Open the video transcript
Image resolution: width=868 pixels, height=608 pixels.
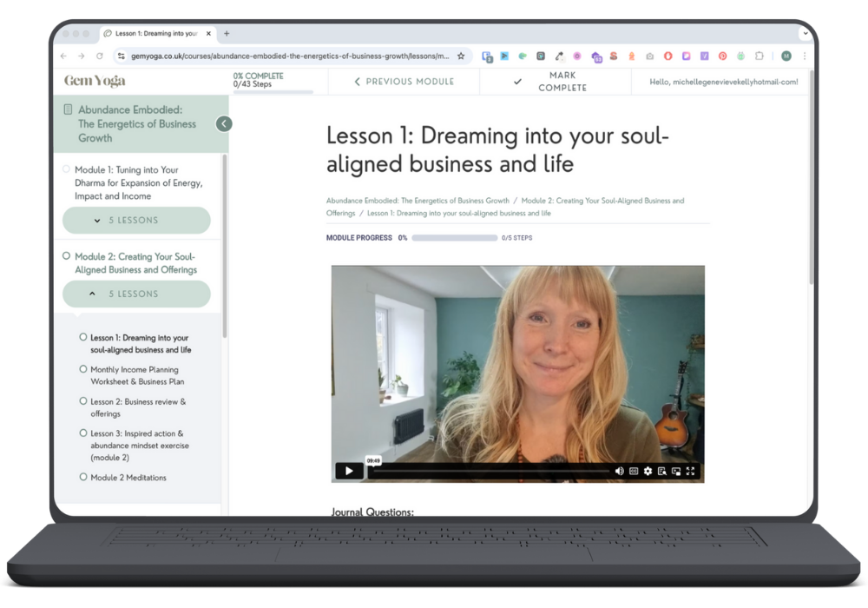[661, 471]
